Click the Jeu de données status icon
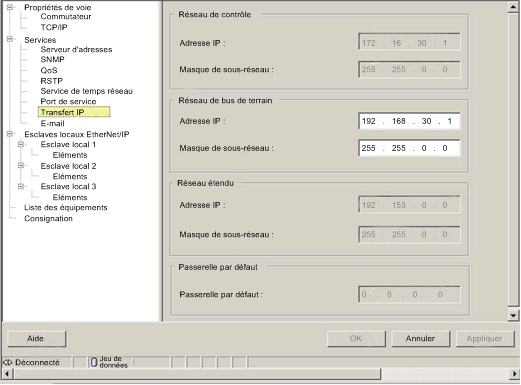This screenshot has width=521, height=385. click(x=94, y=362)
